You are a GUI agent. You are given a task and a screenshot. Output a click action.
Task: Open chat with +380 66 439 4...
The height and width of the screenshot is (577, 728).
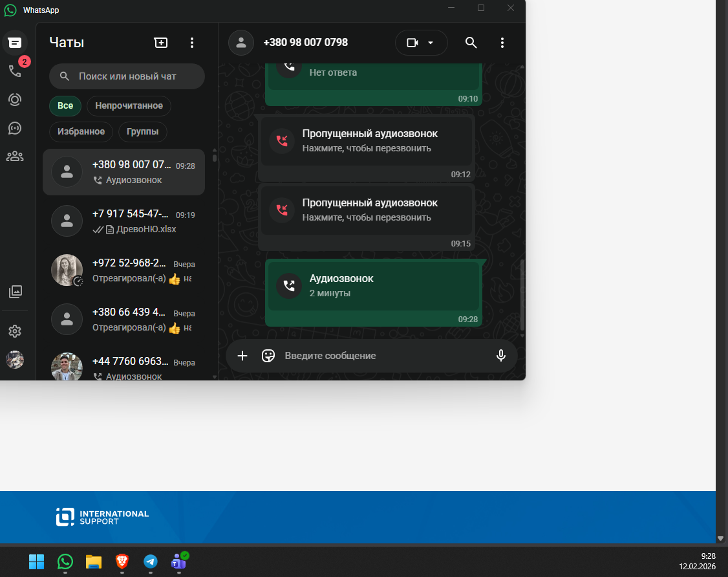tap(123, 320)
